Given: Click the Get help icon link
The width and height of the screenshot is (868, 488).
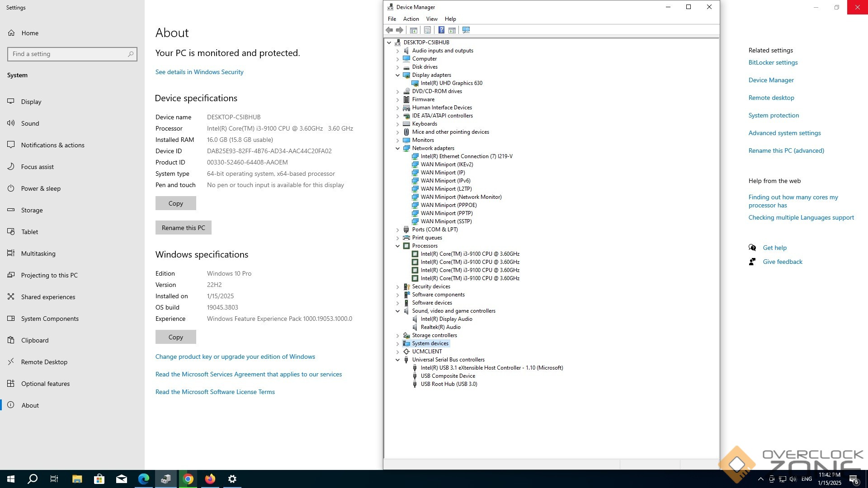Looking at the screenshot, I should pyautogui.click(x=752, y=248).
